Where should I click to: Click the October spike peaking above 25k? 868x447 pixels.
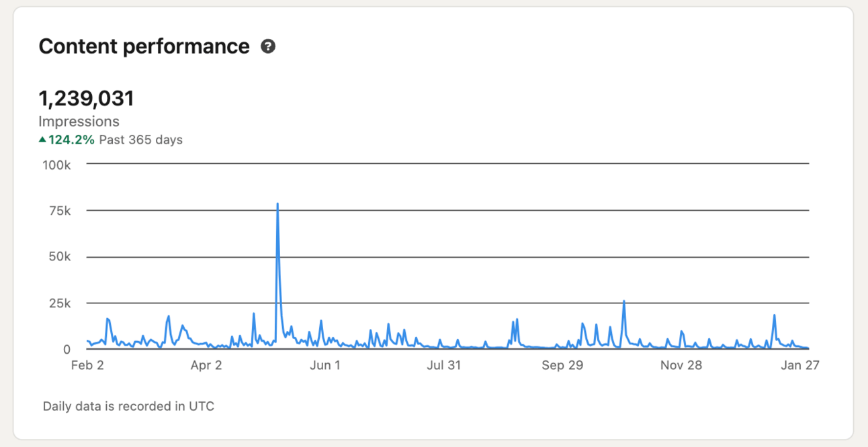coord(624,301)
